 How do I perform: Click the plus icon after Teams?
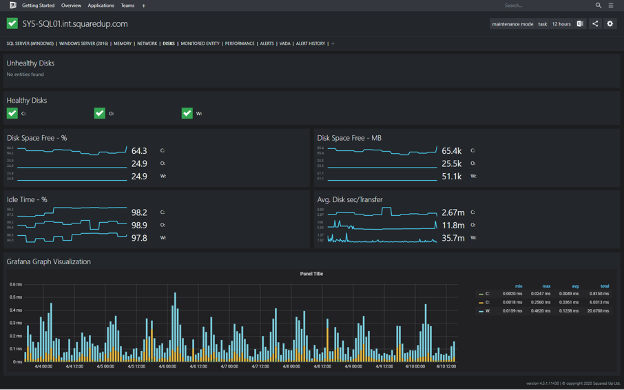[144, 6]
